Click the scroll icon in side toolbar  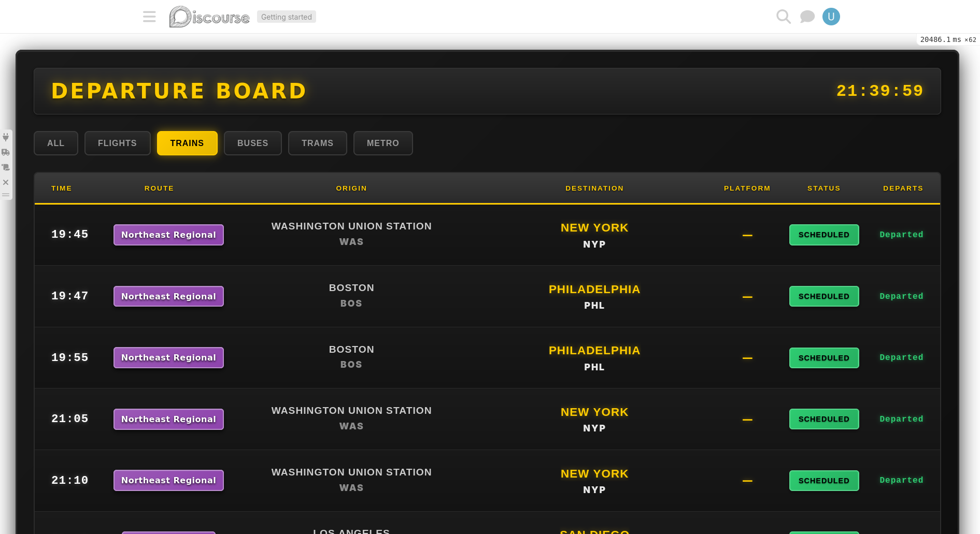tap(6, 167)
